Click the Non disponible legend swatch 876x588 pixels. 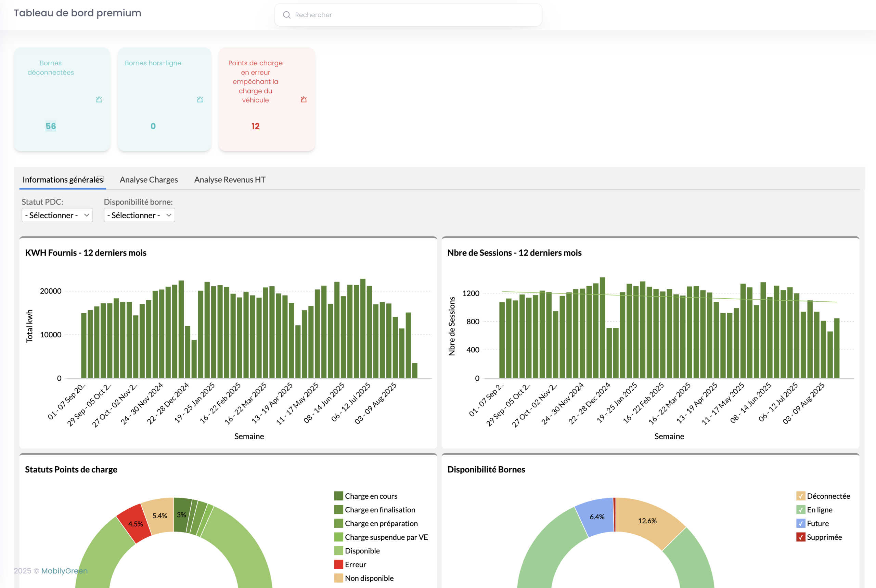(338, 578)
